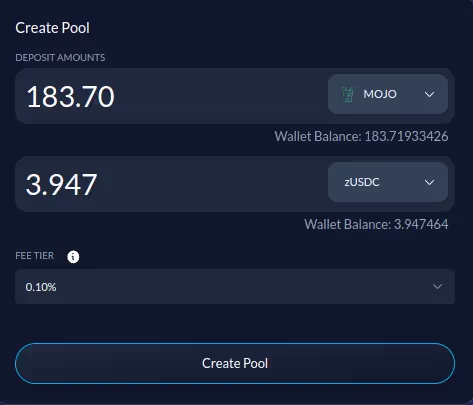
Task: Click the Fee Tier info icon
Action: (x=73, y=257)
